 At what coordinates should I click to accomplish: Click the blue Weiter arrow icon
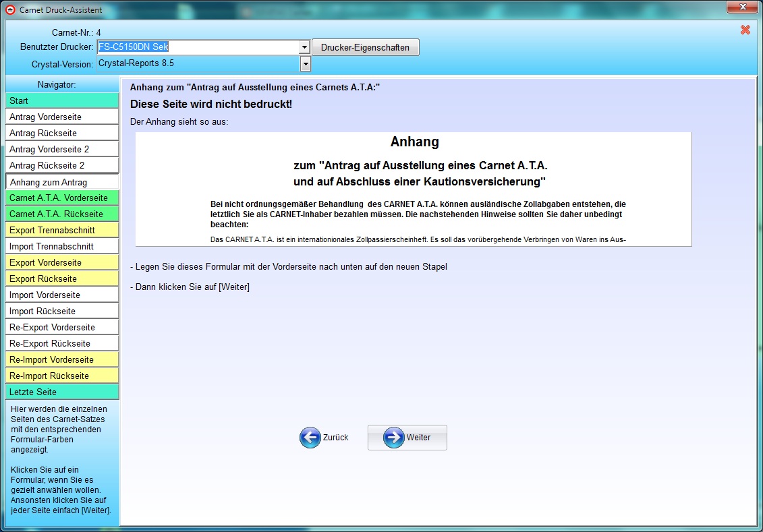[x=394, y=438]
